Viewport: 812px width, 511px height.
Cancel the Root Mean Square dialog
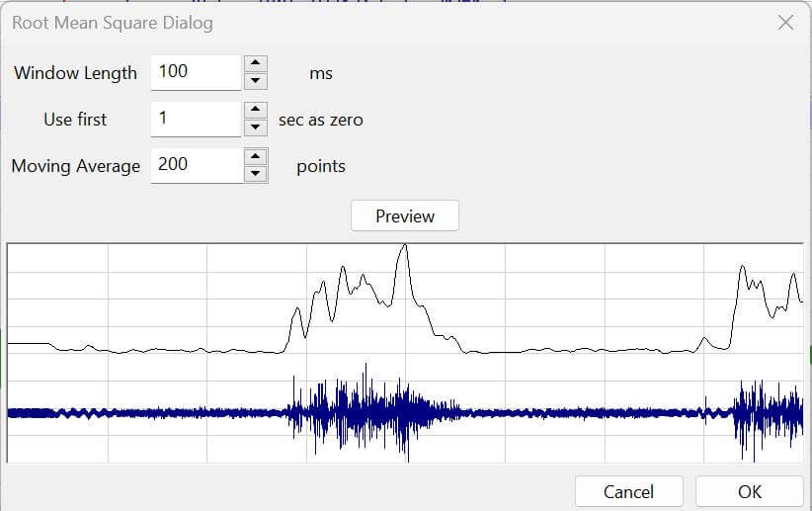coord(628,491)
